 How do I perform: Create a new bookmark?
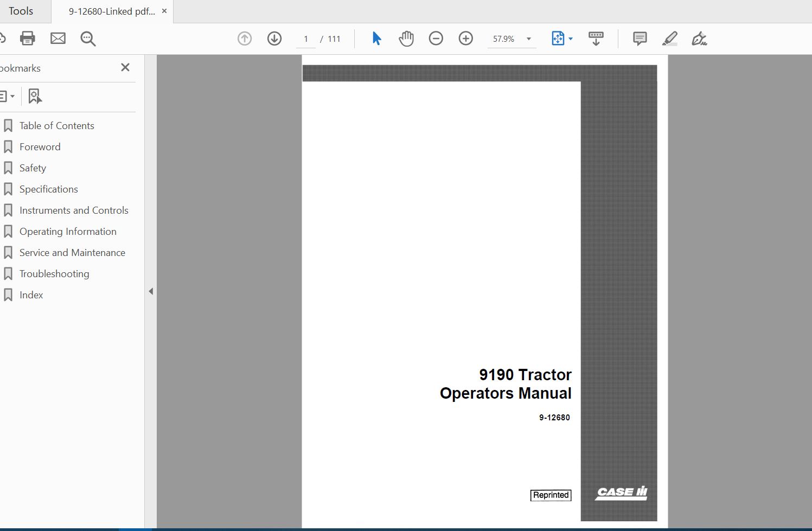point(35,95)
